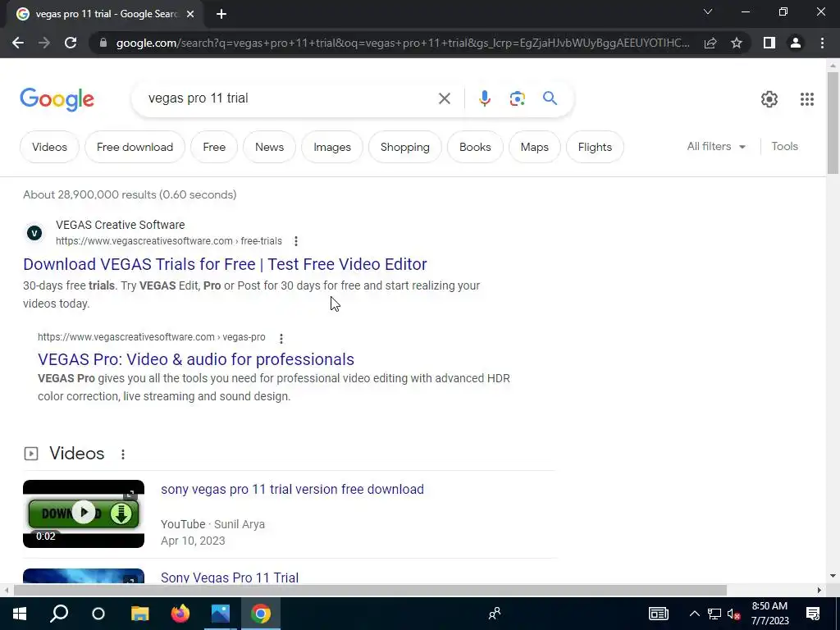Open Chrome profile menu

point(796,43)
